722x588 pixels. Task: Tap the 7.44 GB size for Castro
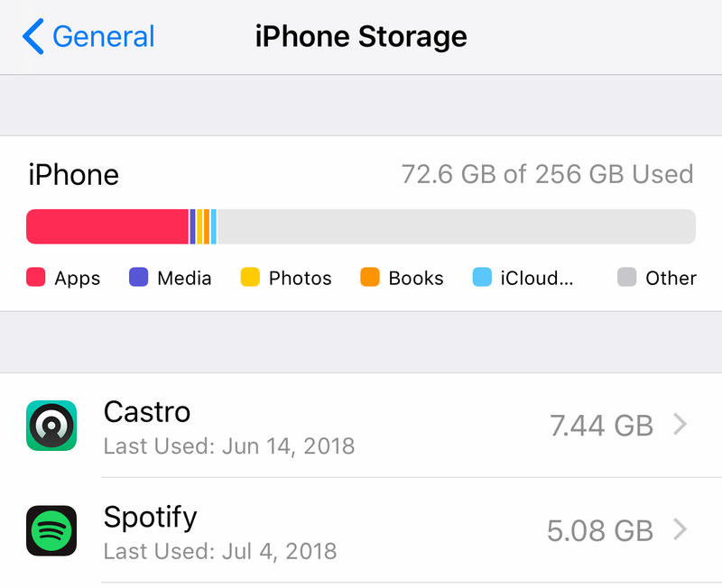601,426
